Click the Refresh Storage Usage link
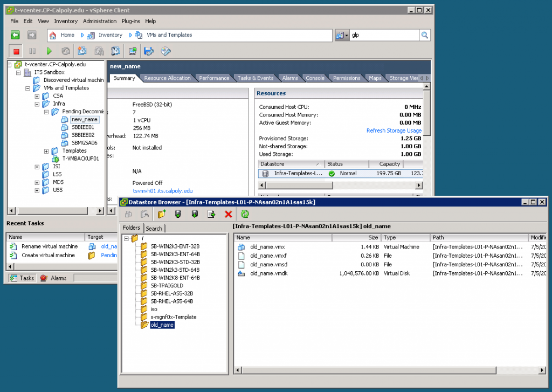The height and width of the screenshot is (392, 552). (394, 130)
